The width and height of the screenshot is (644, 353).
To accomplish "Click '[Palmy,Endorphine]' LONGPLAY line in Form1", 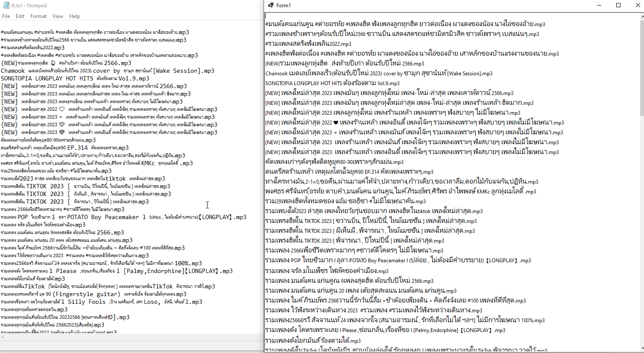I will (x=385, y=330).
